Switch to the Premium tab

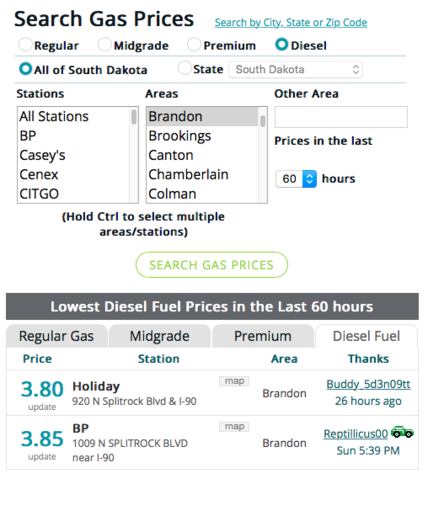[x=263, y=336]
